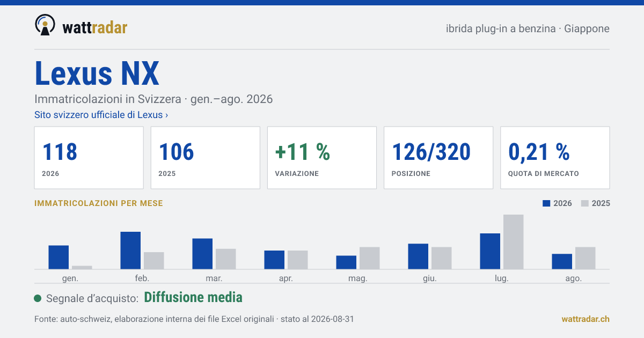The width and height of the screenshot is (644, 338).
Task: Click the gray 2025 bar for gen.
Action: point(82,267)
